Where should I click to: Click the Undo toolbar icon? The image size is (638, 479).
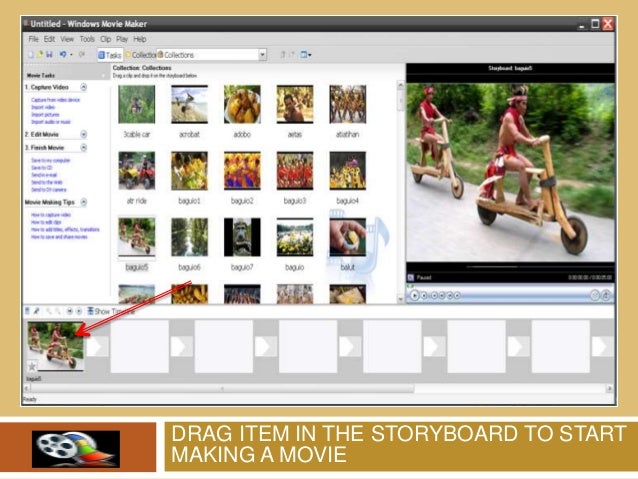pos(63,54)
